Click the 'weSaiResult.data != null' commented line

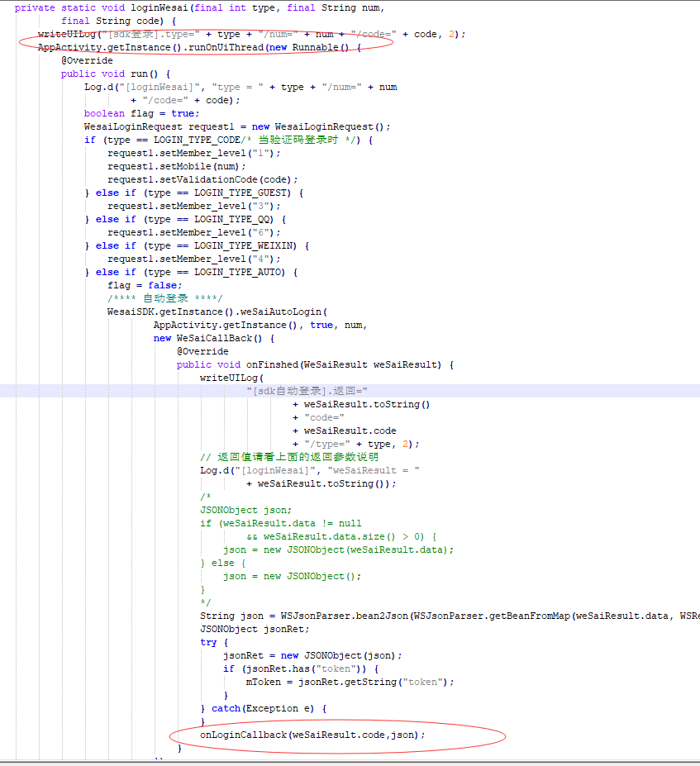pos(281,522)
